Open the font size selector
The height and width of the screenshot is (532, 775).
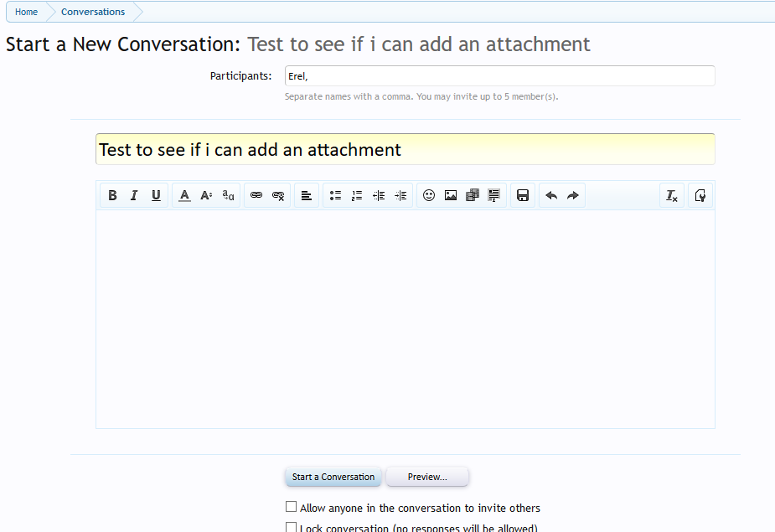coord(206,195)
